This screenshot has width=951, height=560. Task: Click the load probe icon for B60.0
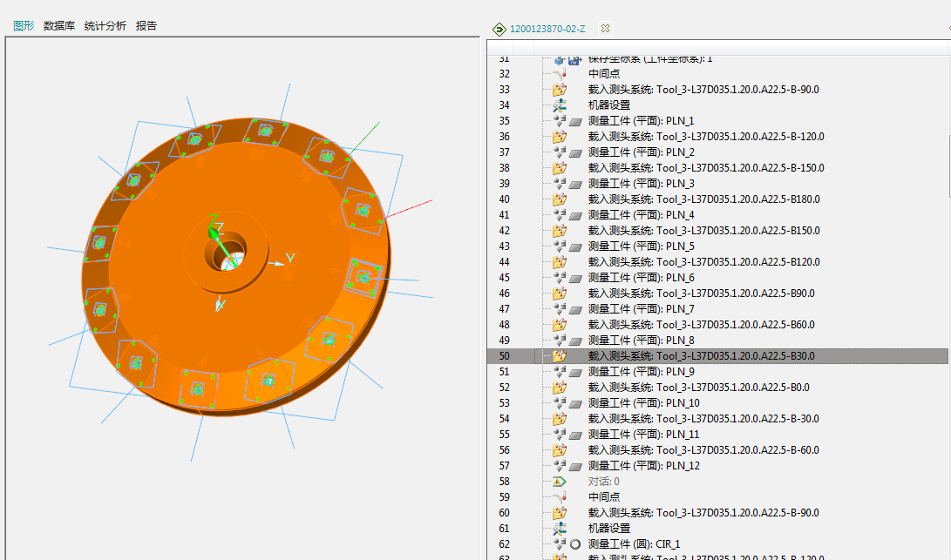[560, 325]
